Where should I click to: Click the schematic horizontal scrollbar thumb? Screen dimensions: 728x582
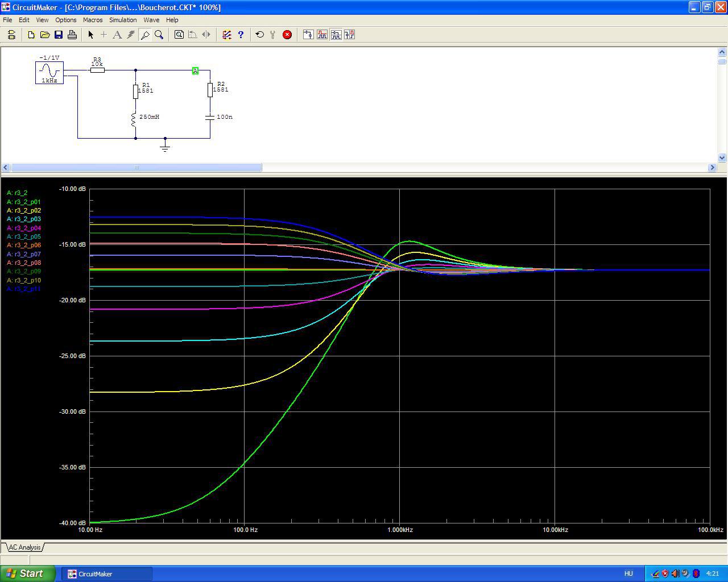point(136,168)
